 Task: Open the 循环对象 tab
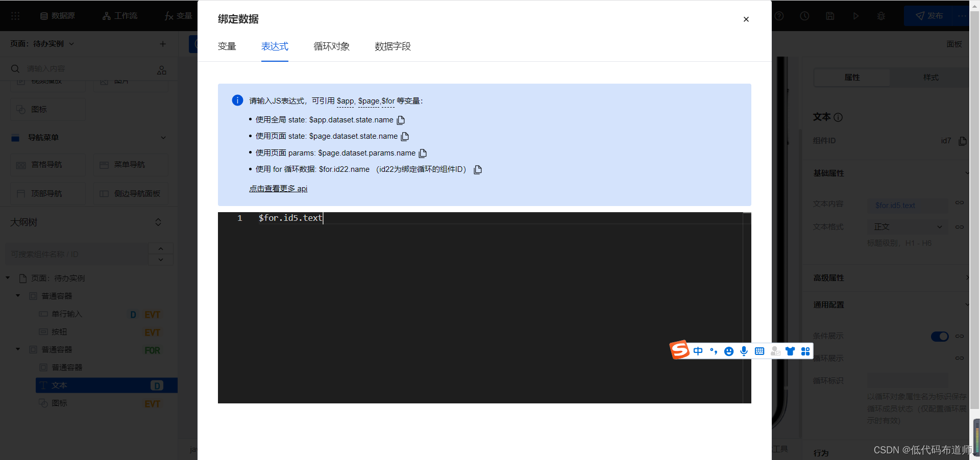(x=332, y=46)
